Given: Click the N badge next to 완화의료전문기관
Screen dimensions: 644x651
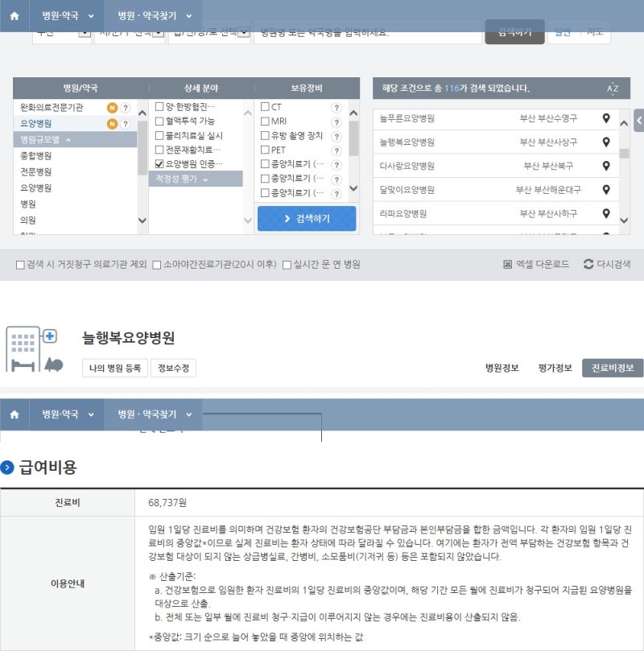Looking at the screenshot, I should tap(112, 108).
